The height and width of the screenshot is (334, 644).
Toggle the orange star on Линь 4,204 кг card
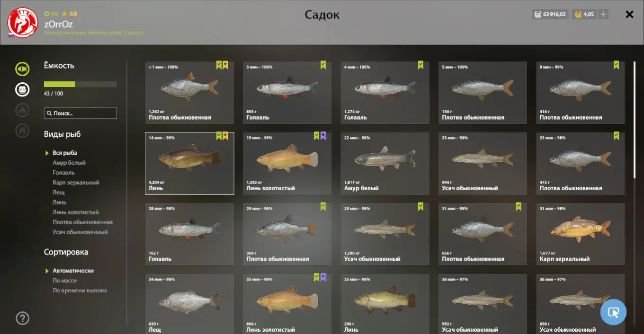tap(225, 136)
